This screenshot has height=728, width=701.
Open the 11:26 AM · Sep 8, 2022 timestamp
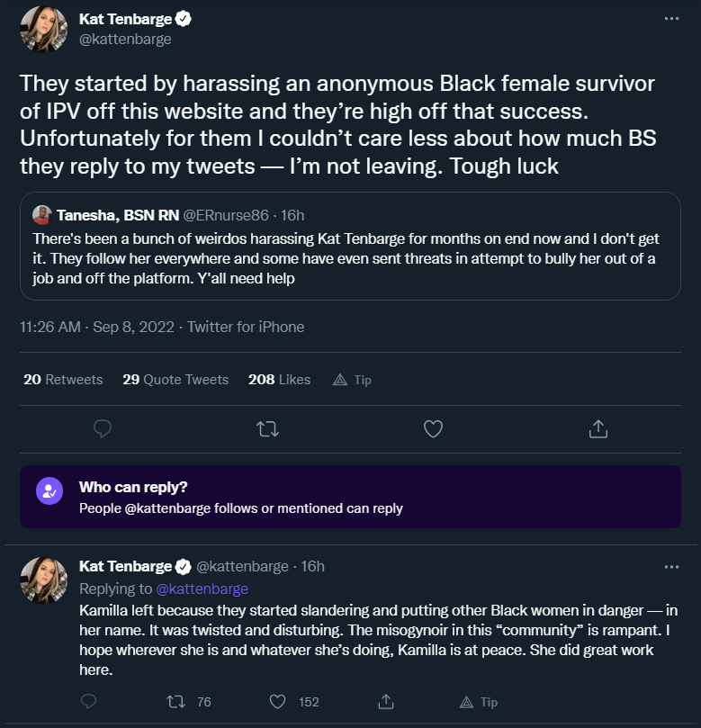pos(96,327)
